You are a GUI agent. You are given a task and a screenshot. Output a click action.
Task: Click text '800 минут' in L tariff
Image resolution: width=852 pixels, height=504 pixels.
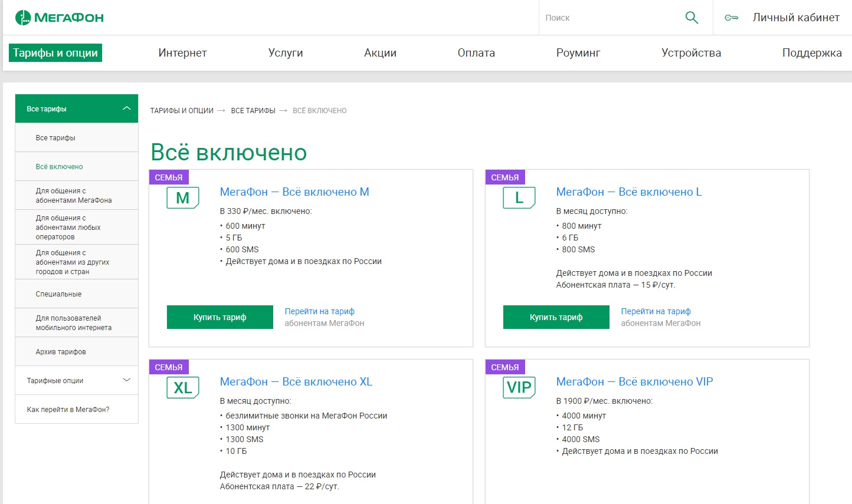582,226
